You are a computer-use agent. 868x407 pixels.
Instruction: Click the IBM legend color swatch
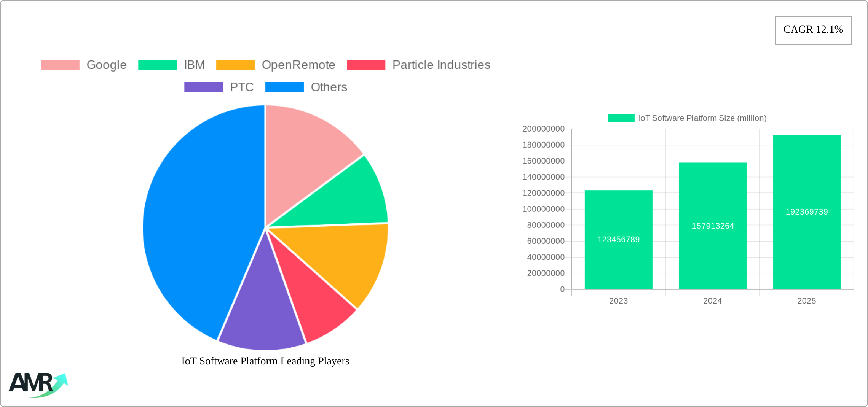coord(157,65)
